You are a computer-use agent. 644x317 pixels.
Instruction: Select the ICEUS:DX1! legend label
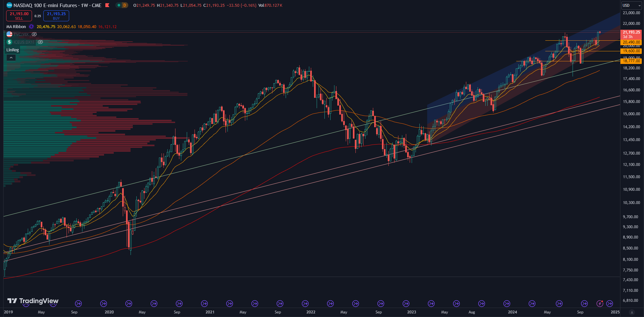[24, 42]
